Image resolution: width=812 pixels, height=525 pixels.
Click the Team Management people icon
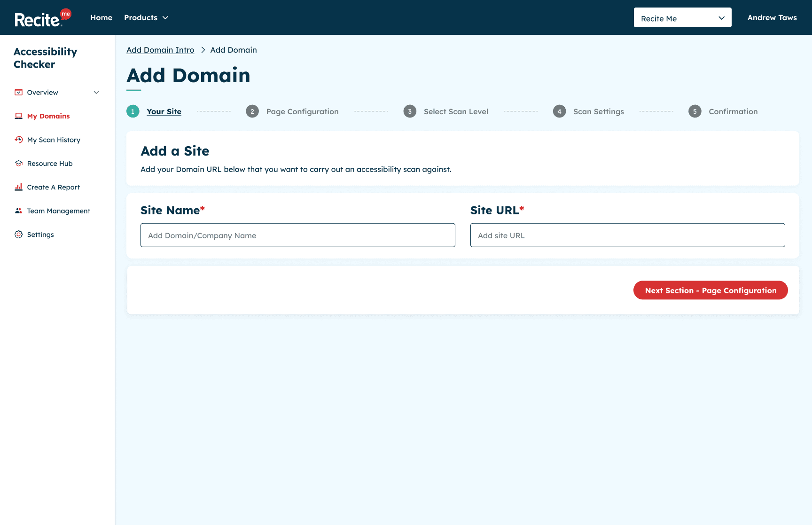click(x=19, y=211)
